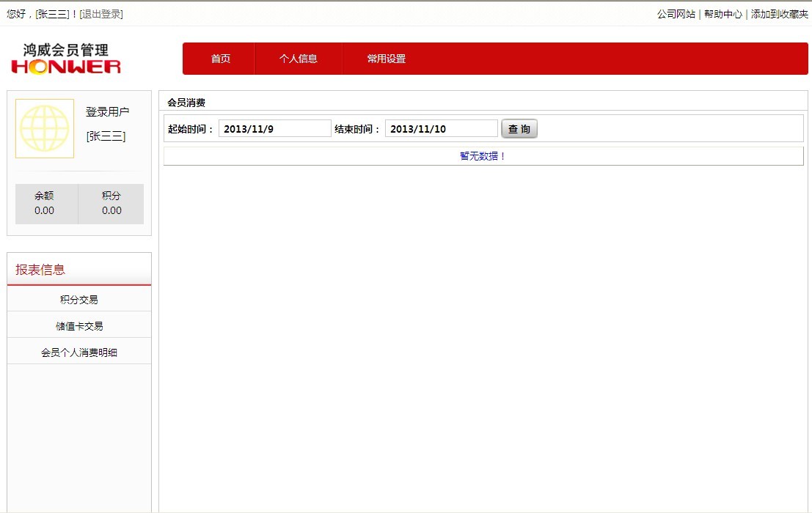Go to the 首页 navigation tab

(x=220, y=59)
